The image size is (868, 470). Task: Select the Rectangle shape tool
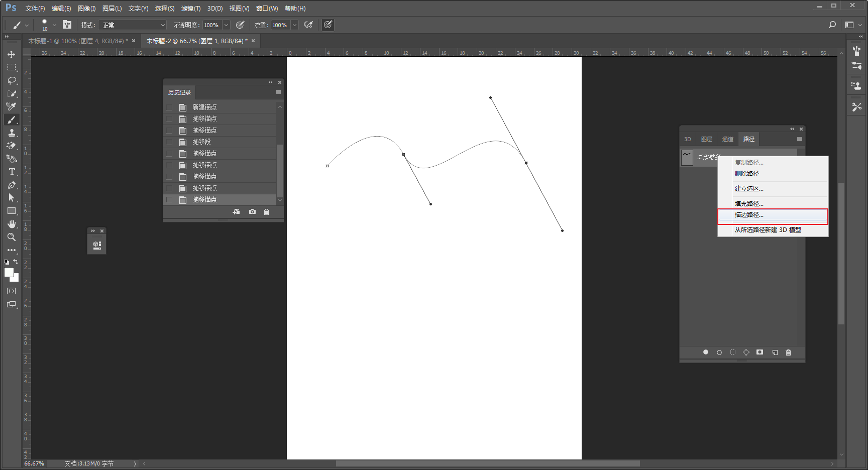pyautogui.click(x=11, y=211)
